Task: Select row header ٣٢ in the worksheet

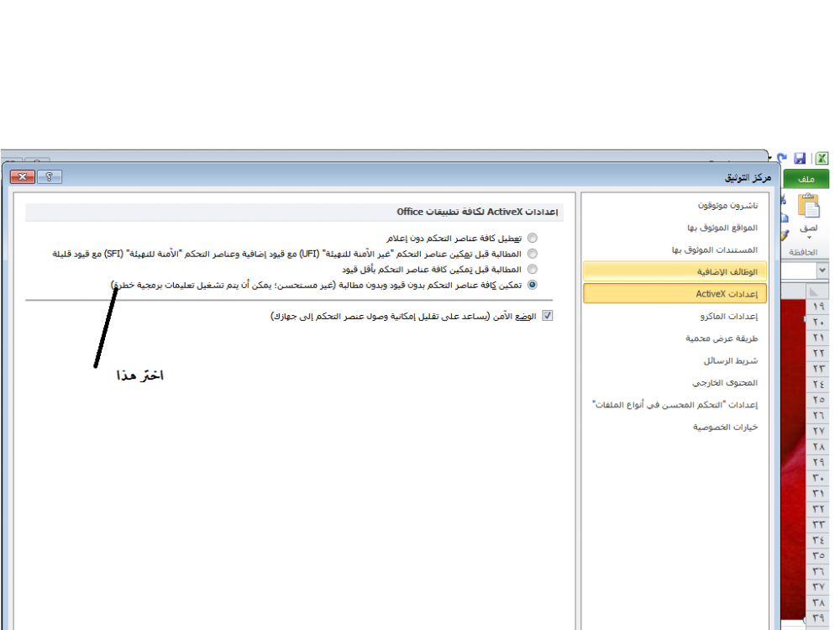Action: tap(817, 508)
